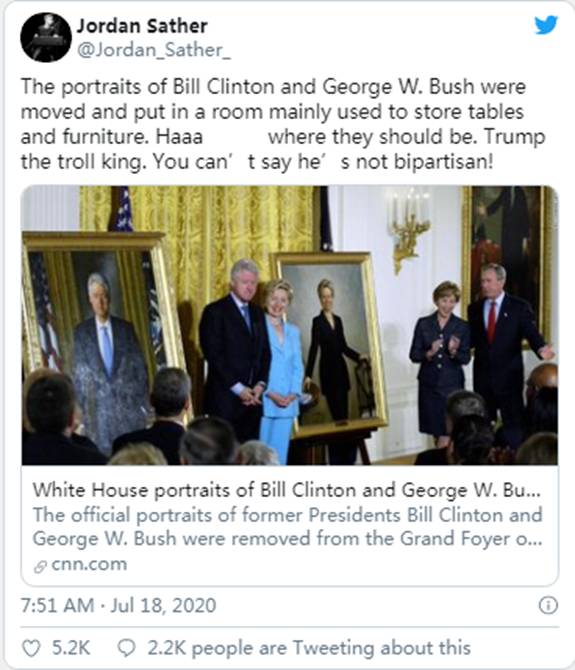This screenshot has width=575, height=670.
Task: Click the tweet body text
Action: tap(283, 124)
